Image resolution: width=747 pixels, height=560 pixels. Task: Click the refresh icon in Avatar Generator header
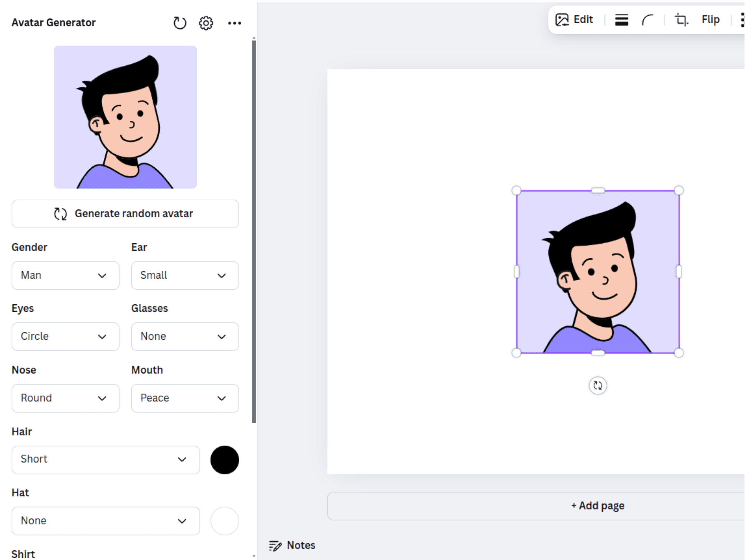coord(180,23)
